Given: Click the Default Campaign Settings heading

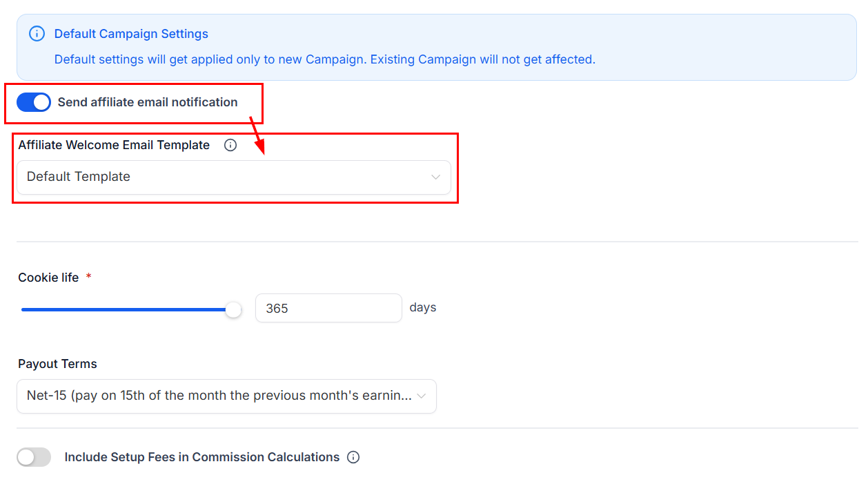Looking at the screenshot, I should (x=131, y=34).
